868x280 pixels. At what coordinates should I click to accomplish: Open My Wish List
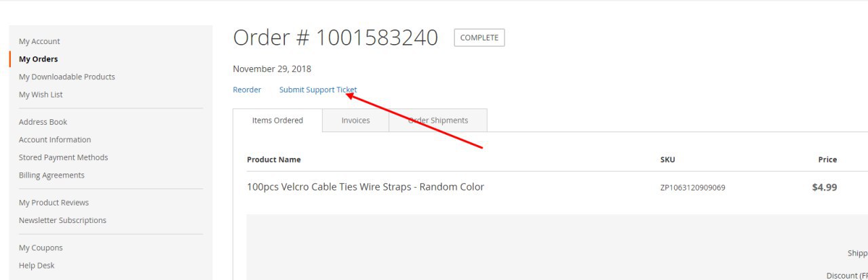coord(41,95)
